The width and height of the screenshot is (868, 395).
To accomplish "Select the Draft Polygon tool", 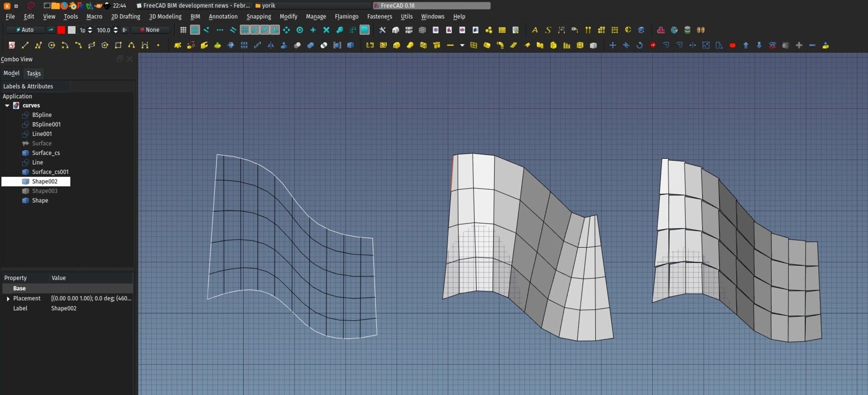I will pyautogui.click(x=105, y=45).
